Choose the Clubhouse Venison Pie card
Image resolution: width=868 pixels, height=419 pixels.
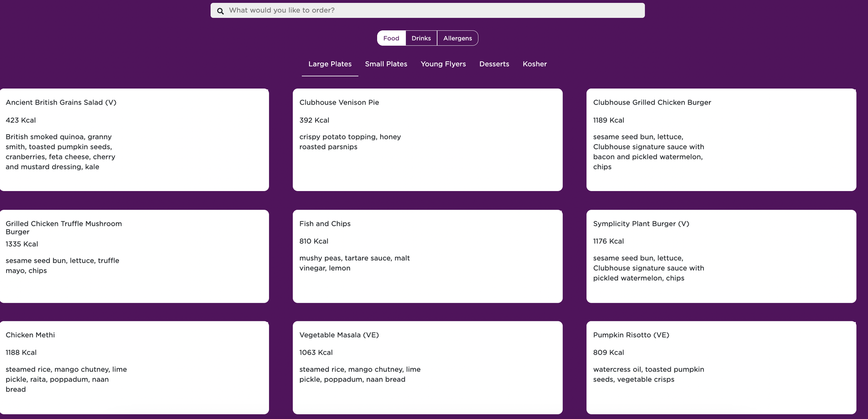click(x=427, y=140)
